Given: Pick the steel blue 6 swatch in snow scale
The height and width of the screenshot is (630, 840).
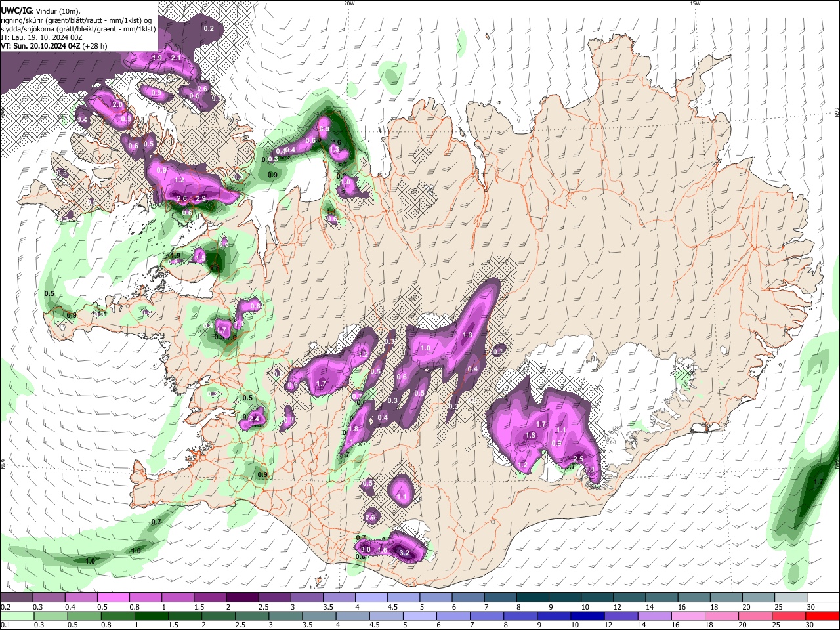Looking at the screenshot, I should [468, 598].
